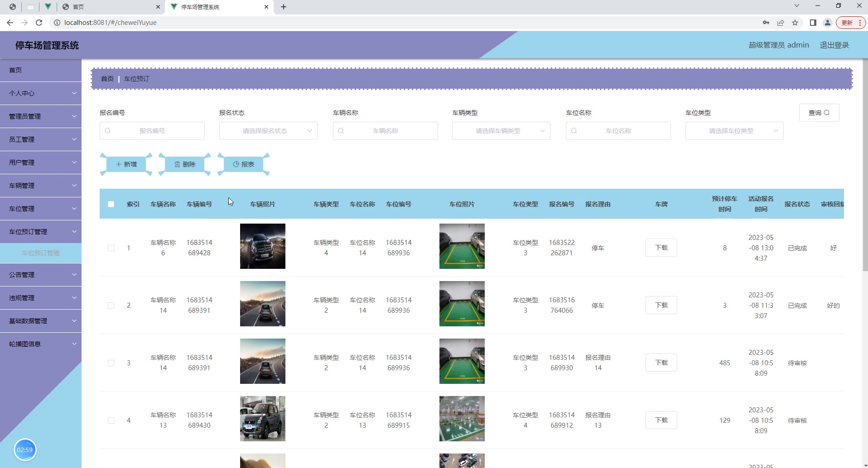
Task: Expand 公告管理 sidebar menu
Action: (41, 275)
